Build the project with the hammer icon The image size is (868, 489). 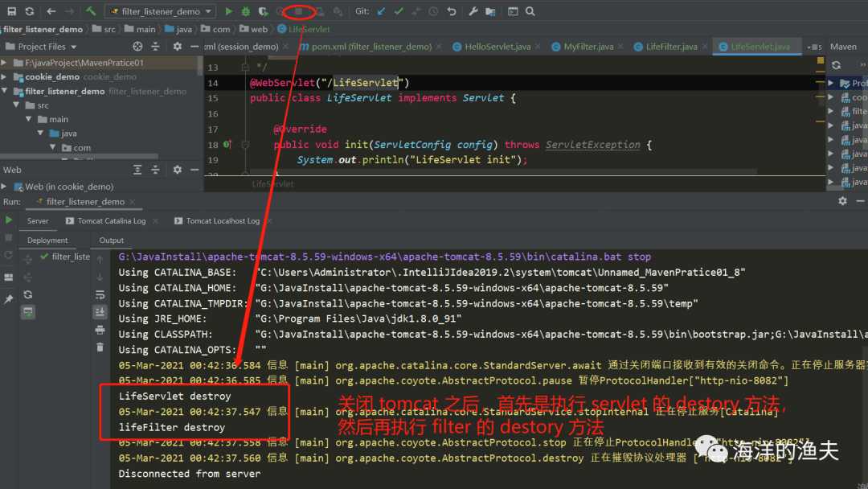point(91,11)
